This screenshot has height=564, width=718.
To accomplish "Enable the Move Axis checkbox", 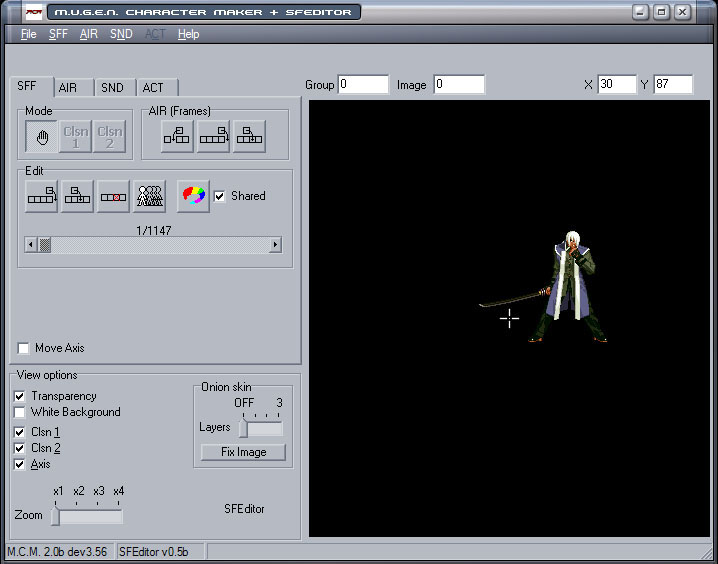I will click(x=24, y=348).
